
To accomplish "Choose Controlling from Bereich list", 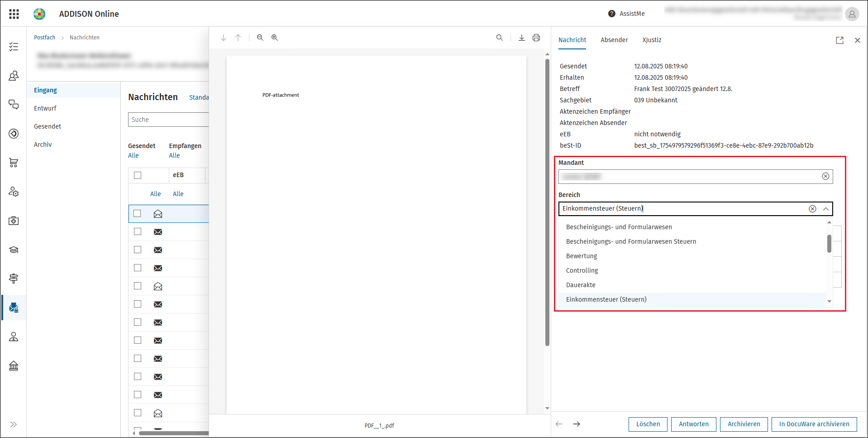I will click(x=582, y=270).
